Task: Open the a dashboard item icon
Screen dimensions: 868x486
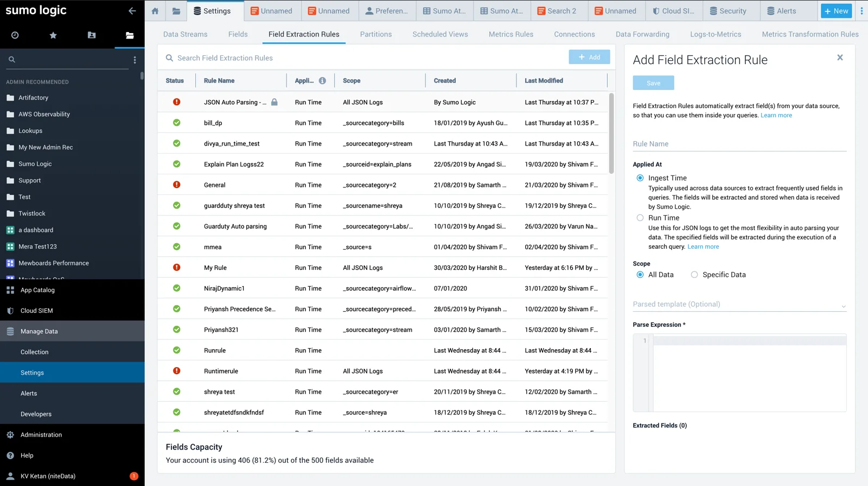Action: click(10, 230)
